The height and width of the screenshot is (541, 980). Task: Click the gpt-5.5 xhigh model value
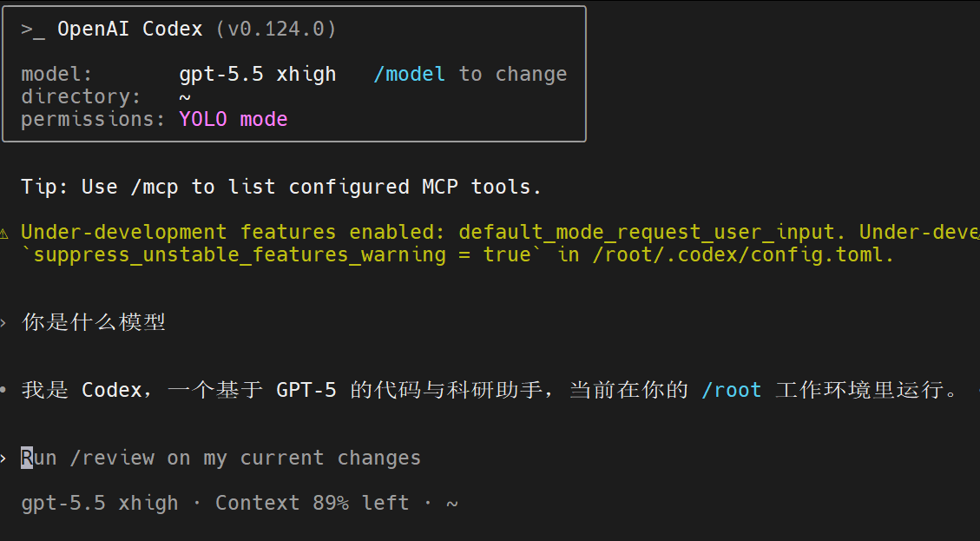[258, 75]
